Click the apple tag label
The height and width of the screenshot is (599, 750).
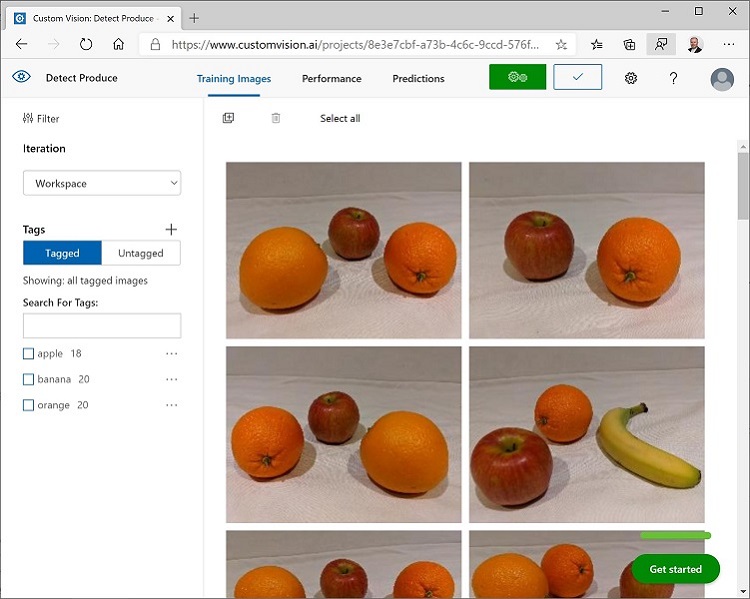(50, 354)
